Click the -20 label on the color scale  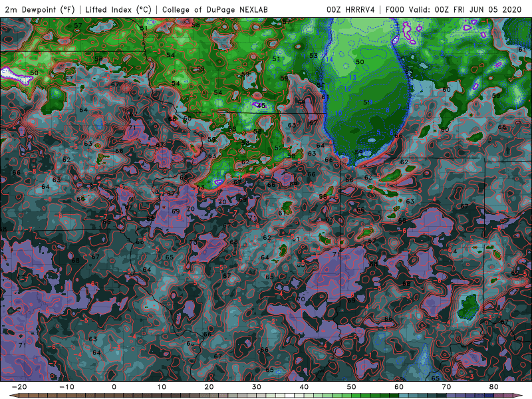click(x=19, y=387)
